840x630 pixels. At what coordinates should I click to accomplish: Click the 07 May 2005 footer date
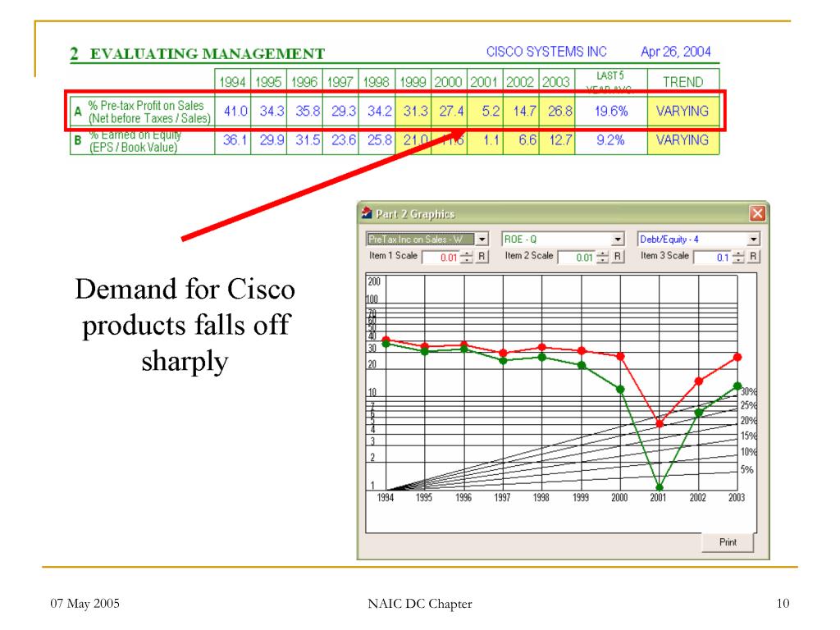pos(84,603)
